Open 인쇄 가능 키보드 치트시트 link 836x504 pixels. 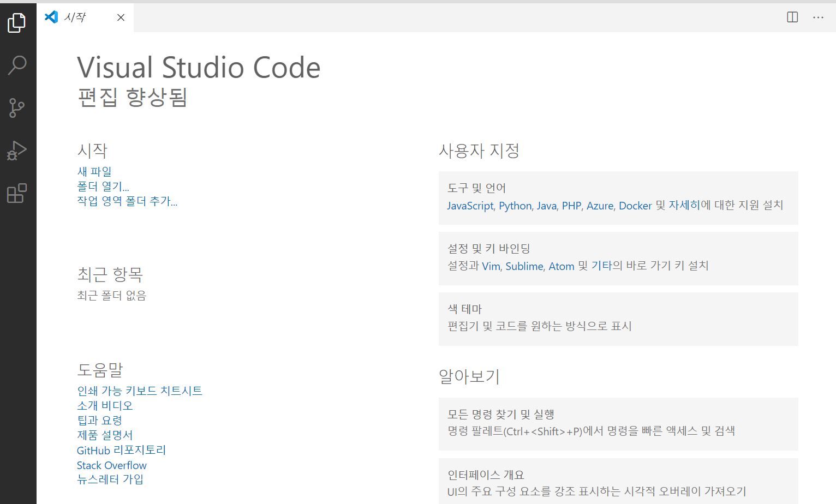[x=140, y=391]
